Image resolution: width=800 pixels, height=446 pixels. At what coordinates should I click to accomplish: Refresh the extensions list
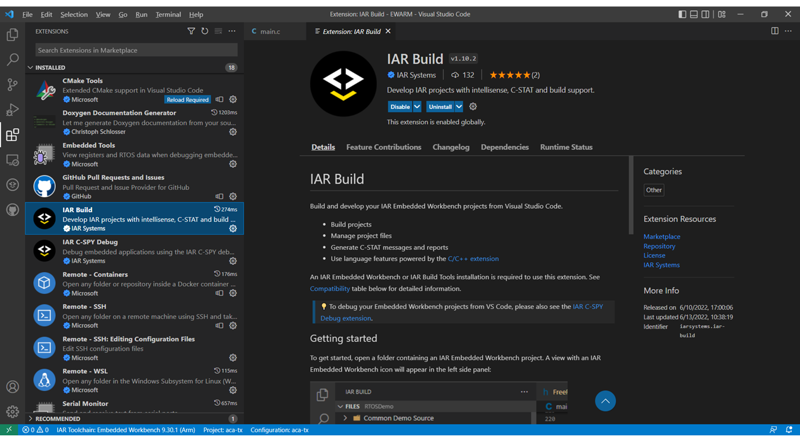point(205,31)
